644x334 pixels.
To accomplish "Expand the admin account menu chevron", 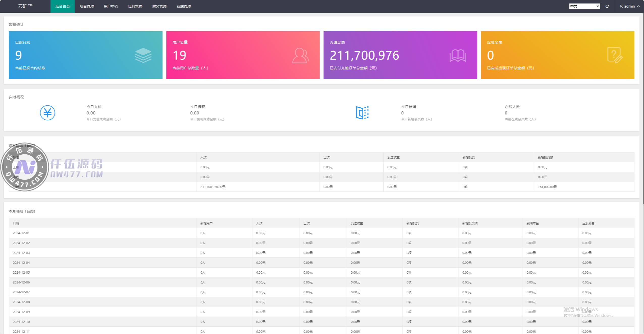I will pos(638,6).
